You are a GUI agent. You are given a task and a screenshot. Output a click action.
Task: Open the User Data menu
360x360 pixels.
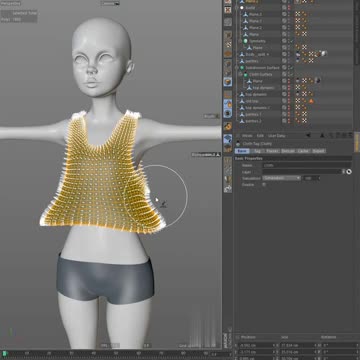[277, 136]
